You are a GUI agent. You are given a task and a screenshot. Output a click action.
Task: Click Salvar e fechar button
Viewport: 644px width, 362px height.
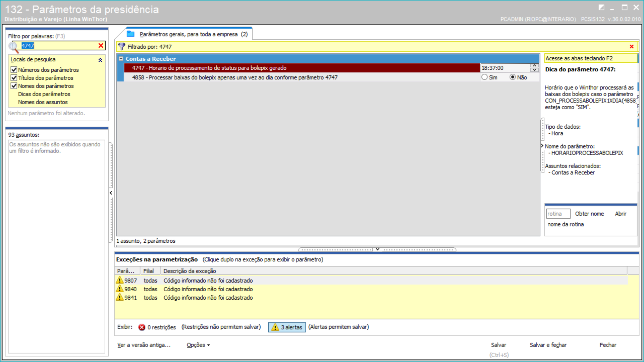[x=548, y=345]
